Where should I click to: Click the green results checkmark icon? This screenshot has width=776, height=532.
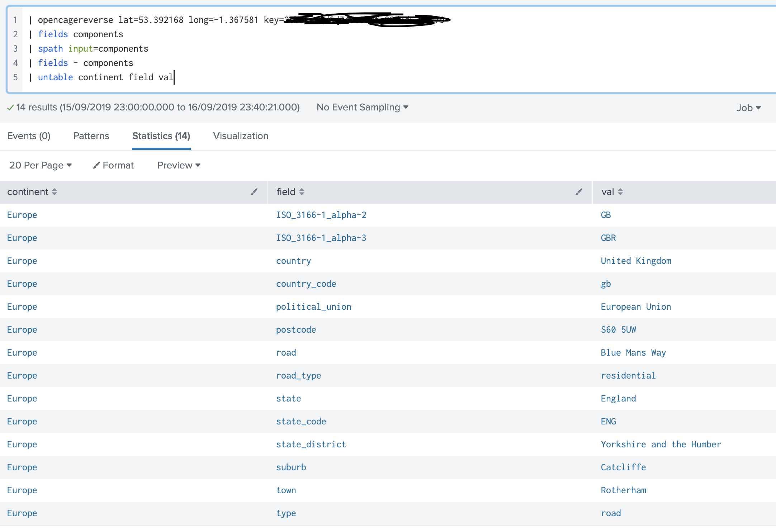click(10, 108)
